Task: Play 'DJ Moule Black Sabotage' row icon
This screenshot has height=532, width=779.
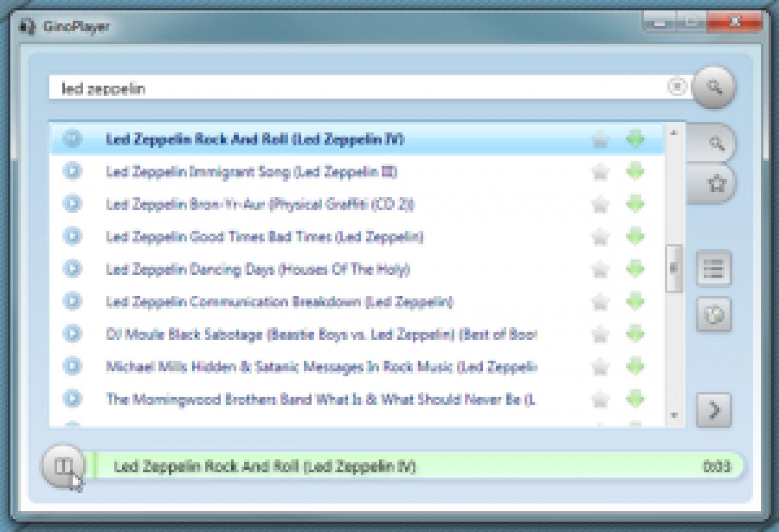Action: [72, 333]
